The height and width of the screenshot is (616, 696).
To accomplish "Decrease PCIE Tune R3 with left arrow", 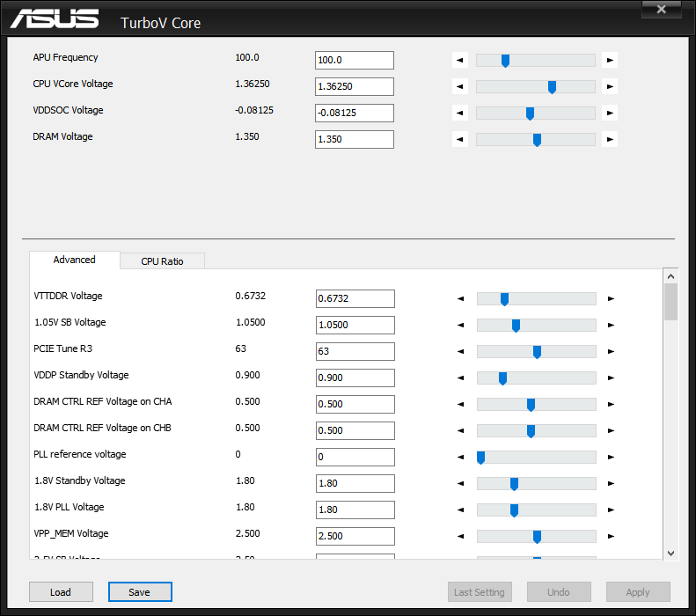I will coord(461,351).
